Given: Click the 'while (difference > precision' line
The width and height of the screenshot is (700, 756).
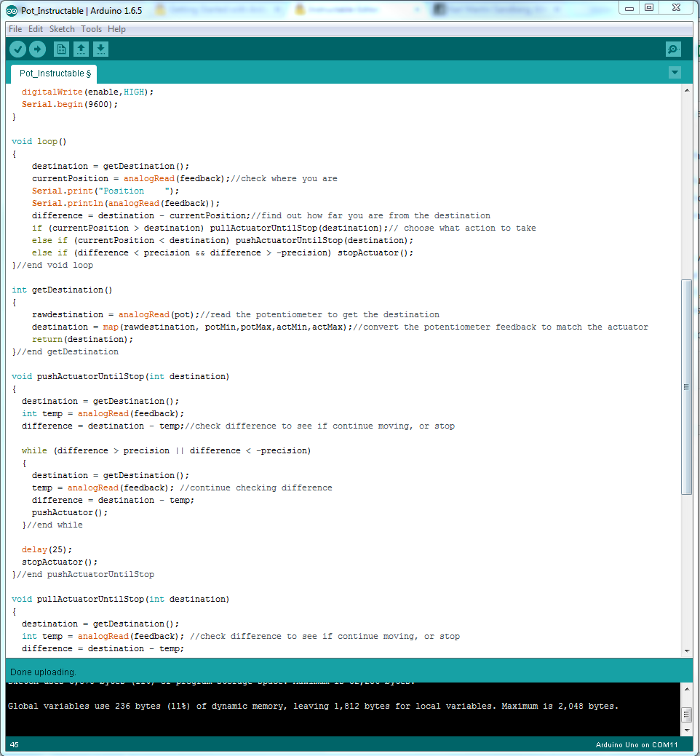Looking at the screenshot, I should tap(167, 450).
